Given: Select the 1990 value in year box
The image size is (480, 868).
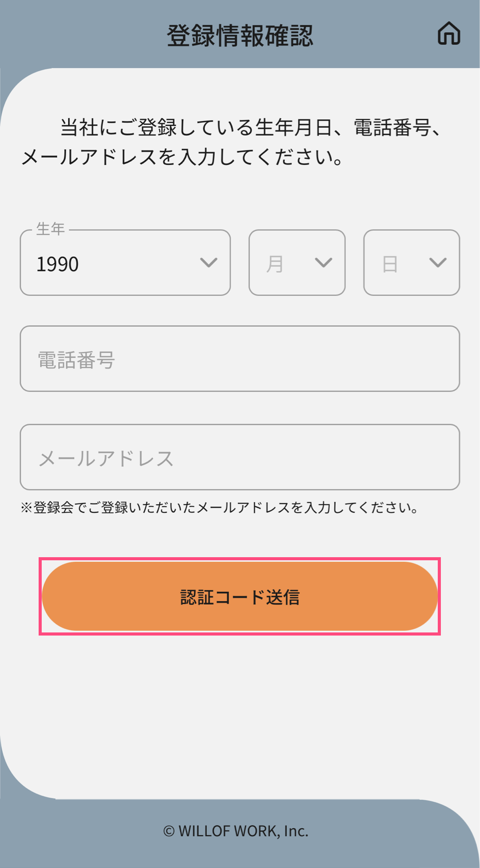Looking at the screenshot, I should tap(58, 264).
